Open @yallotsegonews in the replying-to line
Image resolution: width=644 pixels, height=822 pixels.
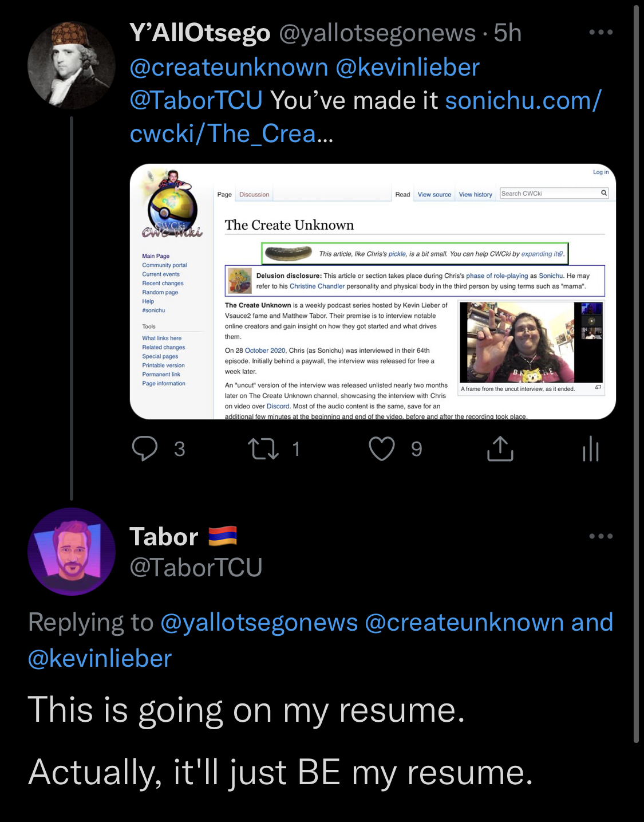pos(259,623)
